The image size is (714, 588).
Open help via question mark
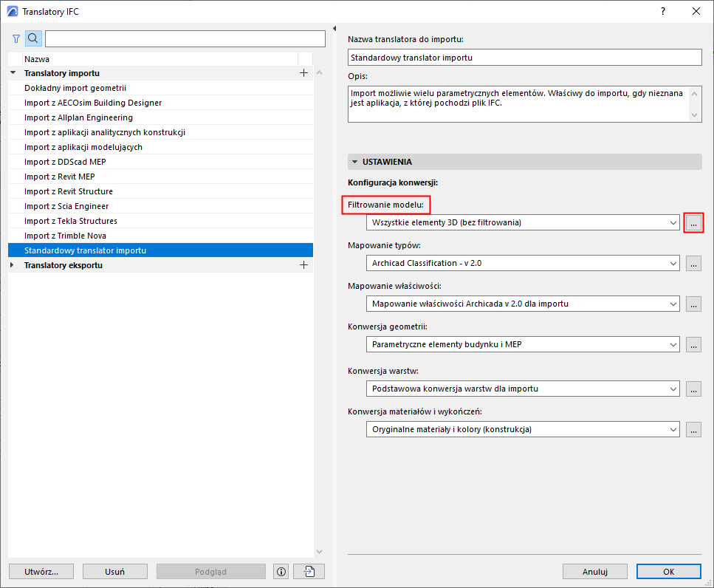point(663,11)
